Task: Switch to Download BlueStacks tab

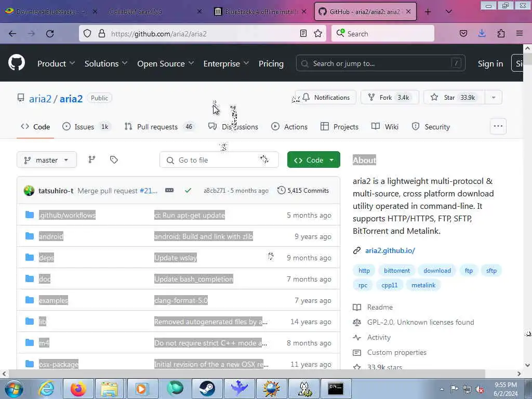Action: (51, 11)
